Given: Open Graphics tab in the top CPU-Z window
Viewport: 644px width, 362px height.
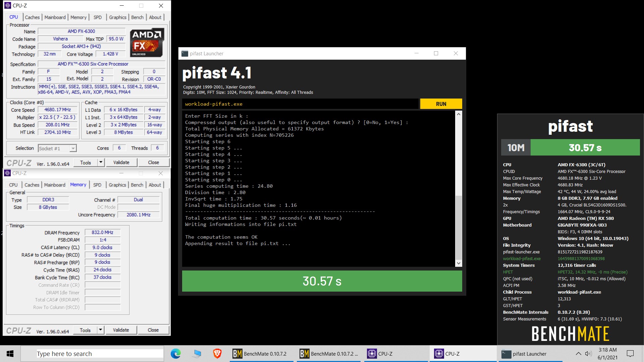Looking at the screenshot, I should coord(118,17).
